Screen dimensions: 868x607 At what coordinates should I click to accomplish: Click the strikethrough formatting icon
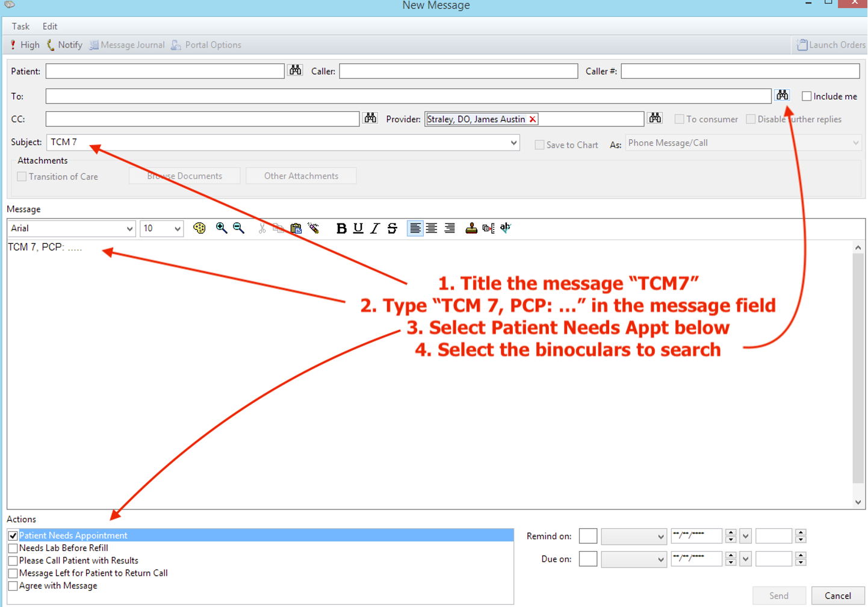click(x=392, y=228)
